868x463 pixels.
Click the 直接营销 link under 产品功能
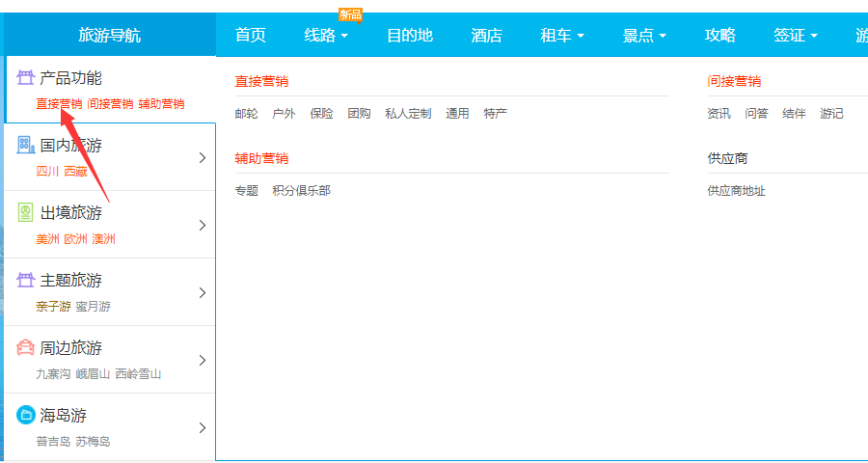pos(59,104)
